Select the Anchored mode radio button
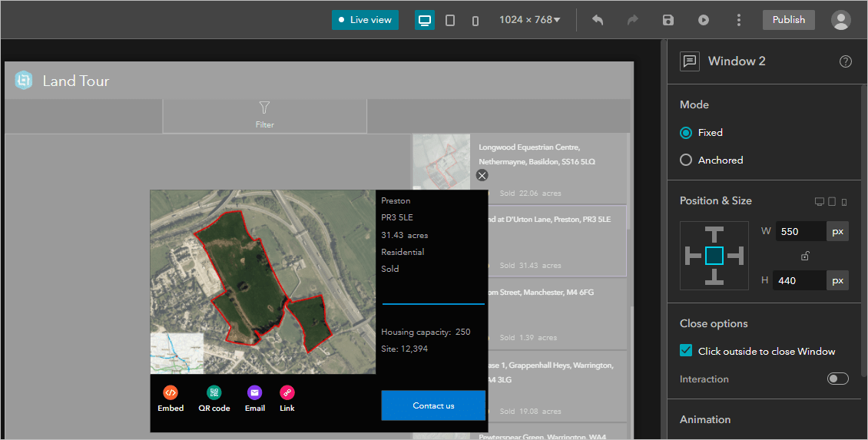This screenshot has height=440, width=868. (686, 160)
